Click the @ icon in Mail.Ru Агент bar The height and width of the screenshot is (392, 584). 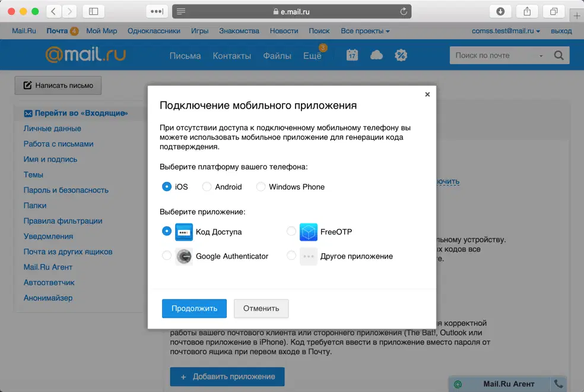[458, 384]
